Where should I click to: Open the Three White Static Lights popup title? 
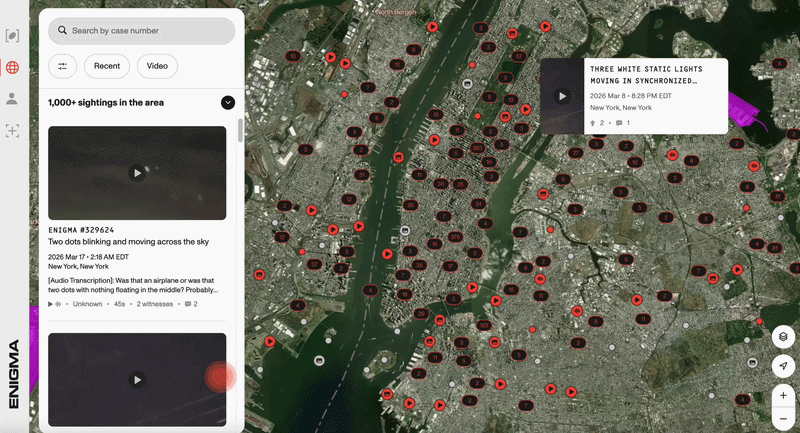646,75
